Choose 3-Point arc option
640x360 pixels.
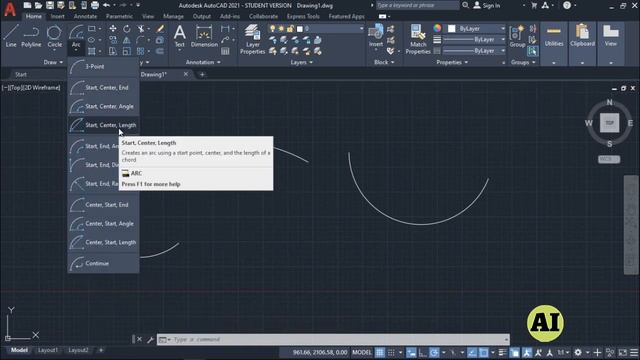(x=104, y=66)
